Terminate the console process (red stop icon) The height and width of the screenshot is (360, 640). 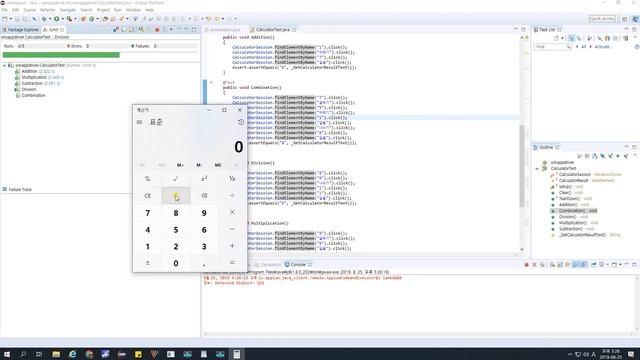coord(527,264)
